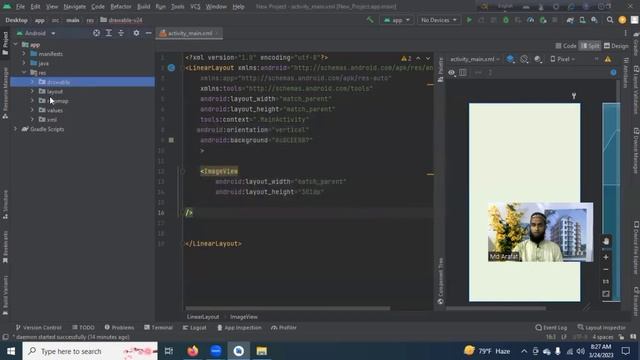640x360 pixels.
Task: Click the gutter color square on line 9
Action: coord(171,140)
